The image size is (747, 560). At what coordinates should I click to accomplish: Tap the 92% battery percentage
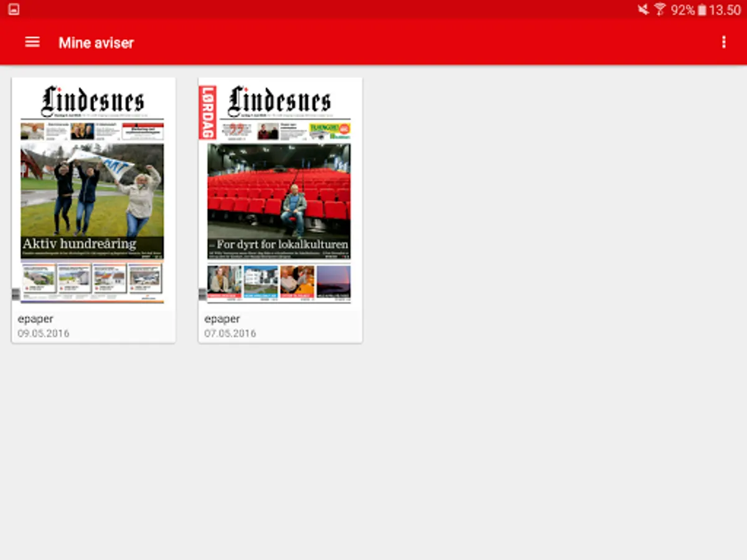tap(683, 10)
